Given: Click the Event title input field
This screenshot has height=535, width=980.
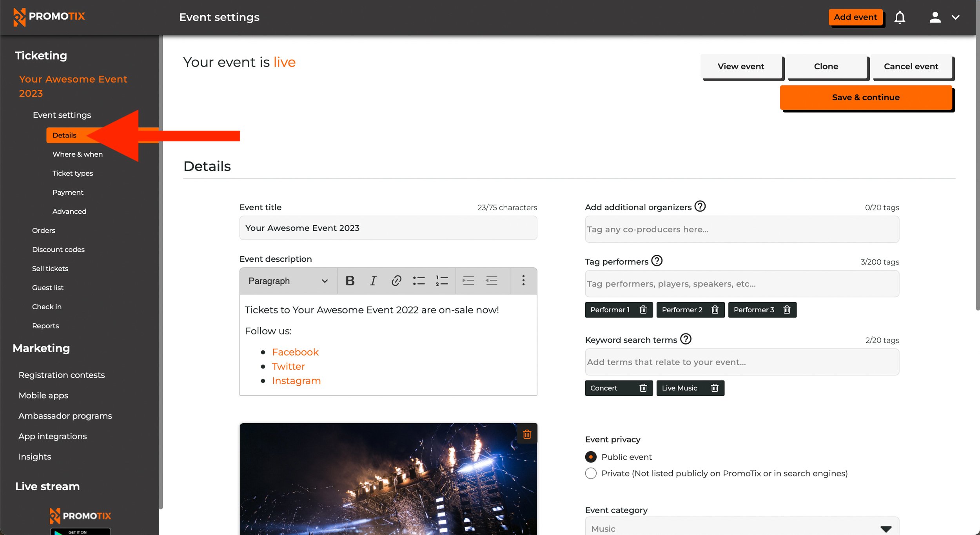Looking at the screenshot, I should pyautogui.click(x=388, y=228).
